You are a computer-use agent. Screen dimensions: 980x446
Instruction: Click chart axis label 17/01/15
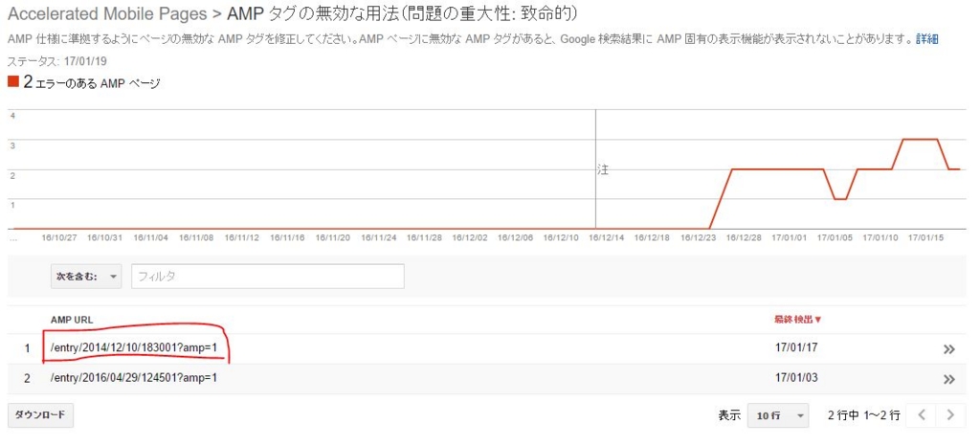[924, 238]
